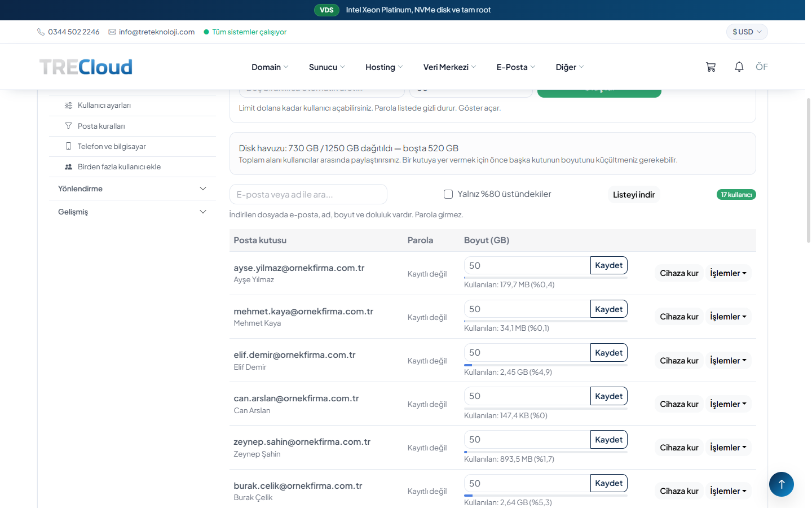Click elif.demir's disk usage bar
The image size is (812, 508).
pyautogui.click(x=546, y=365)
